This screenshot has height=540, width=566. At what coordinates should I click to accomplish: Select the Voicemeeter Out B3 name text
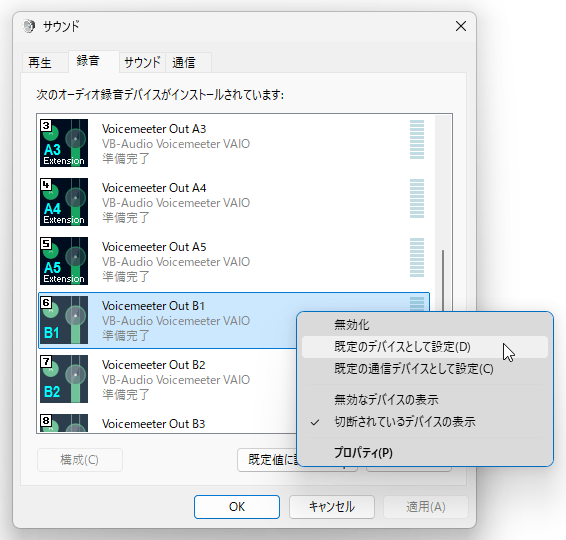153,424
